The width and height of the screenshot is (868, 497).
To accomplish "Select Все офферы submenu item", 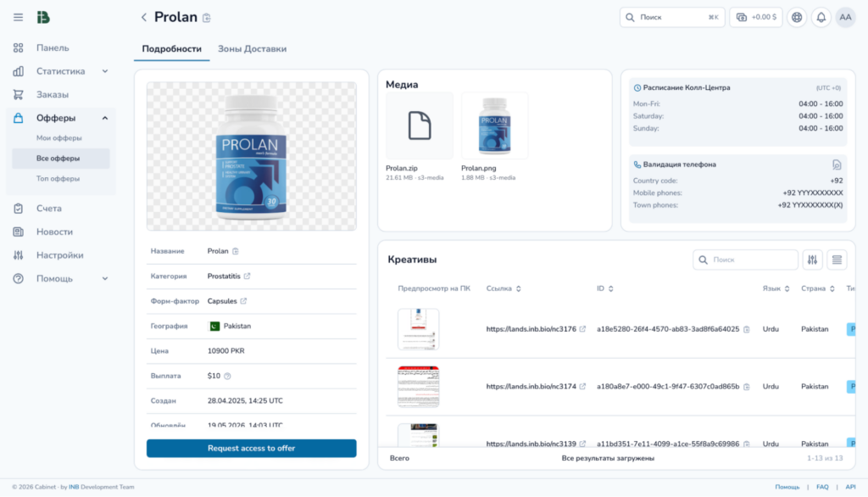I will click(x=61, y=159).
